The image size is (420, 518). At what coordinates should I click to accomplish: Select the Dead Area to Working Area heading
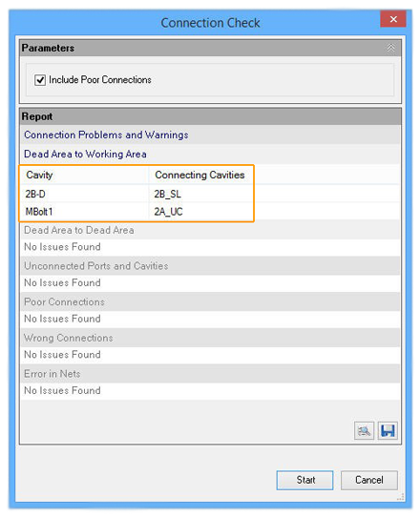(85, 154)
